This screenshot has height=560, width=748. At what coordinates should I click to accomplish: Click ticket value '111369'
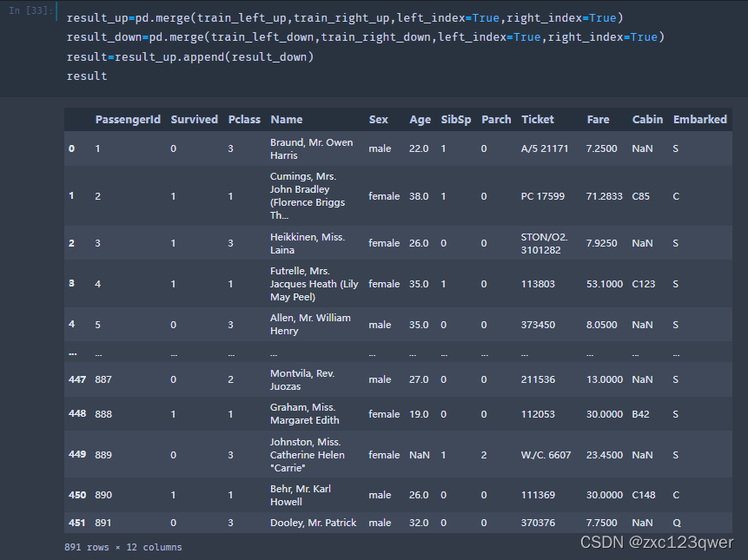(538, 495)
